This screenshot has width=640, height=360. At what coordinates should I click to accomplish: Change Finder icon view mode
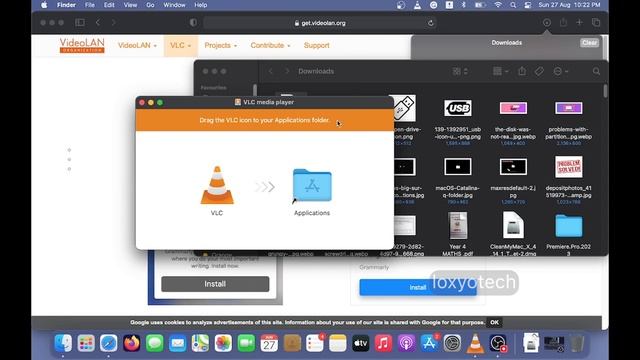460,71
